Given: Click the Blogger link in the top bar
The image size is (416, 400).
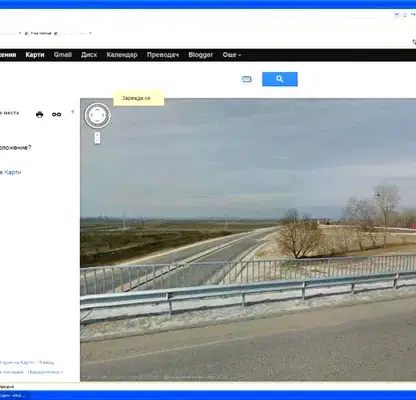Looking at the screenshot, I should (x=201, y=55).
